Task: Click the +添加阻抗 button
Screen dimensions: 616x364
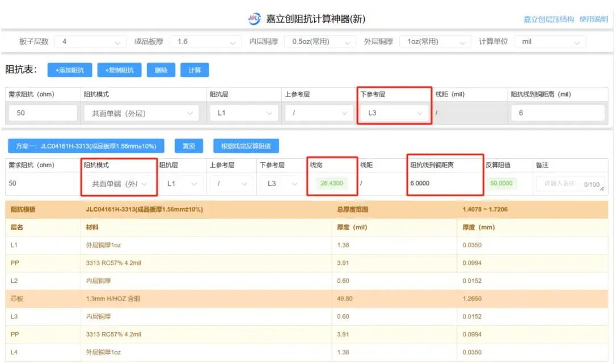Action: (70, 70)
